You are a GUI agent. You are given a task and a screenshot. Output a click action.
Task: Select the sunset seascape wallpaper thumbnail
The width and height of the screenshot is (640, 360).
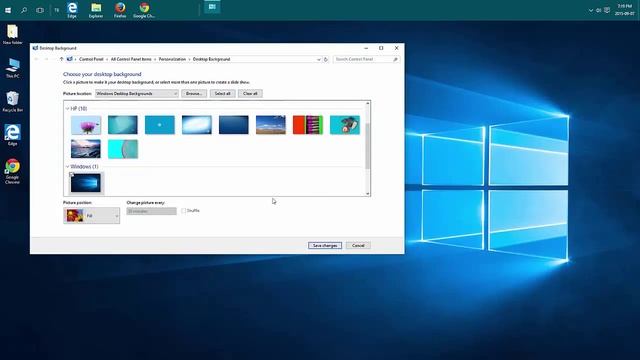86,149
